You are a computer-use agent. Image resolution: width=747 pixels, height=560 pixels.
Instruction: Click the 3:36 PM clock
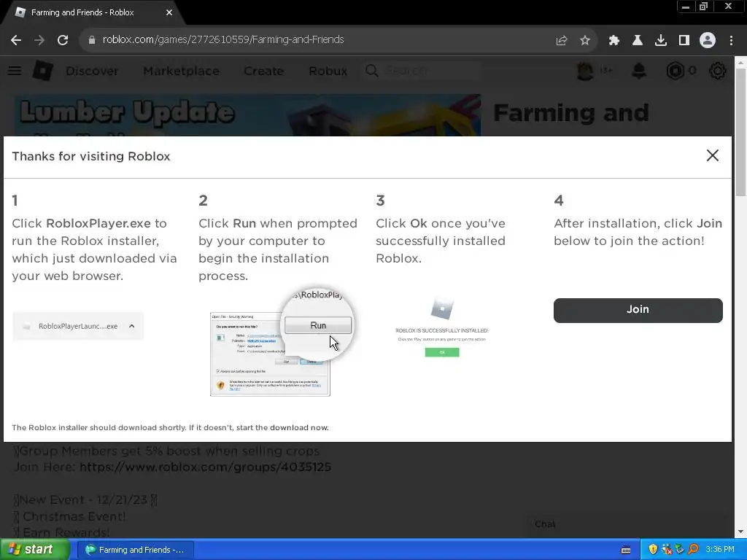(720, 550)
